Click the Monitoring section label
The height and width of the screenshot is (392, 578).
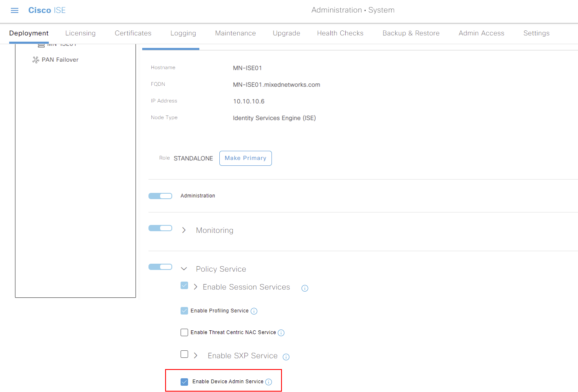coord(215,230)
